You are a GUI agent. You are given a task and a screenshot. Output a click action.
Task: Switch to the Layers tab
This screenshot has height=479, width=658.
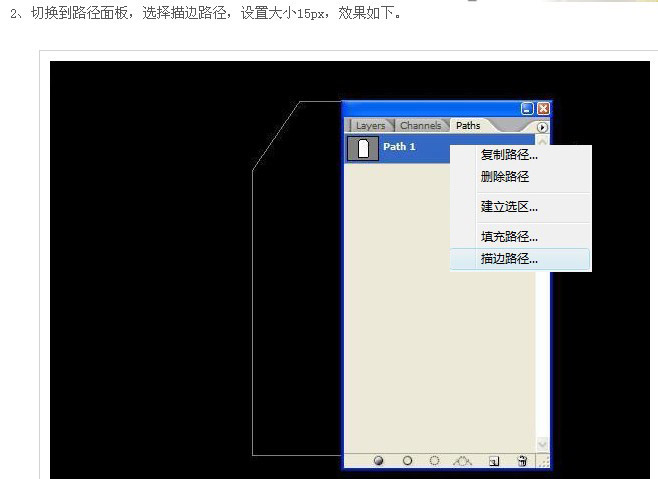[x=370, y=126]
